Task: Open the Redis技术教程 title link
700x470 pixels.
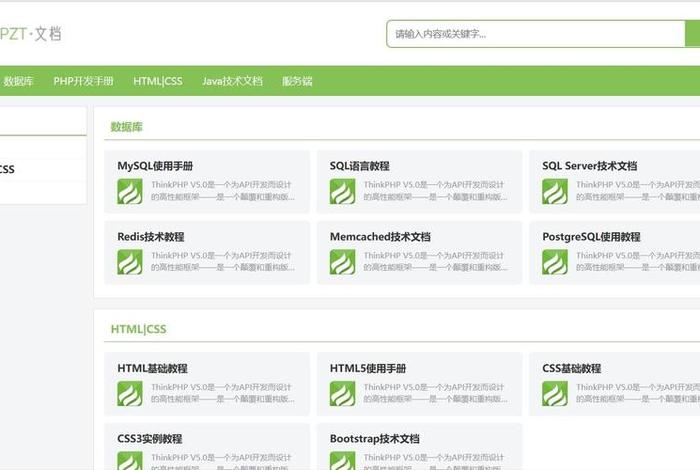Action: click(150, 237)
